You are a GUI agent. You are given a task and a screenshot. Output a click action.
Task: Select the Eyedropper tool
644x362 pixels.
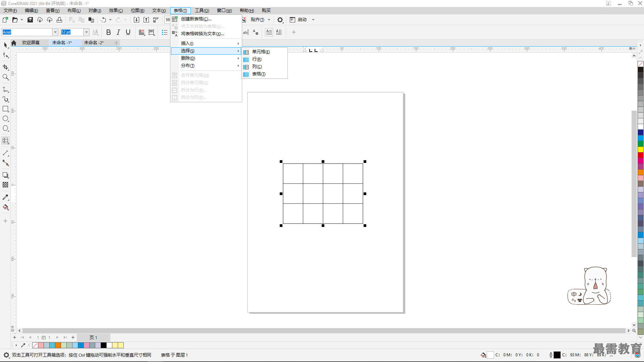(5, 197)
